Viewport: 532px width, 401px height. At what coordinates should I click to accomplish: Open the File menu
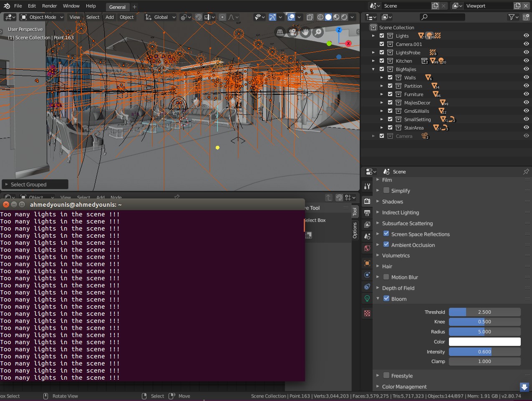(x=18, y=6)
